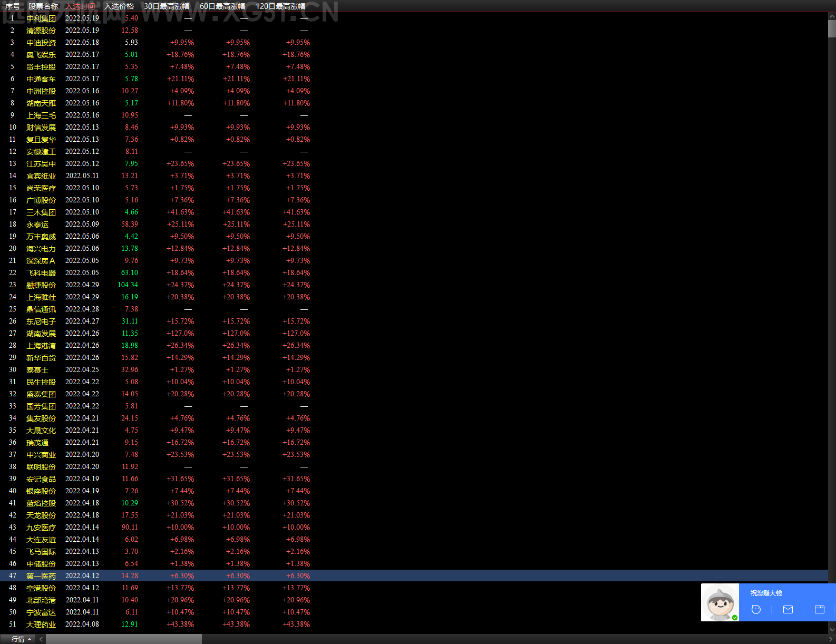Viewport: 836px width, 644px height.
Task: Select stock 永泰运
Action: pyautogui.click(x=37, y=225)
